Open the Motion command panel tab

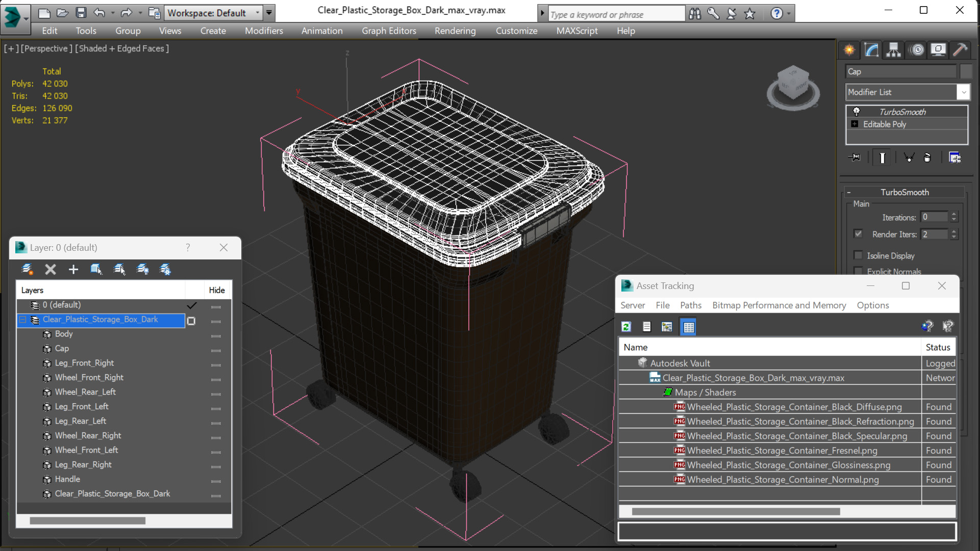[917, 50]
